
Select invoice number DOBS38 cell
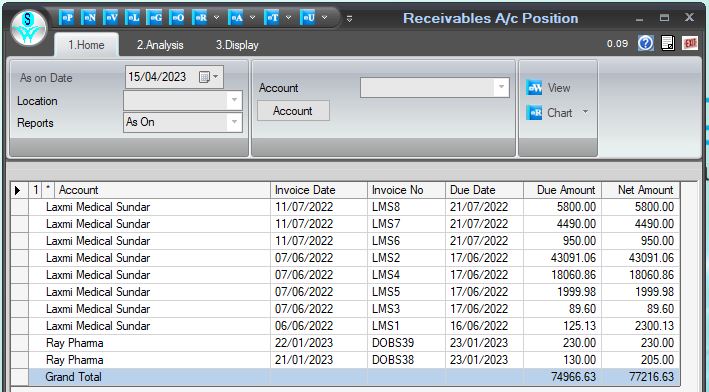click(406, 360)
